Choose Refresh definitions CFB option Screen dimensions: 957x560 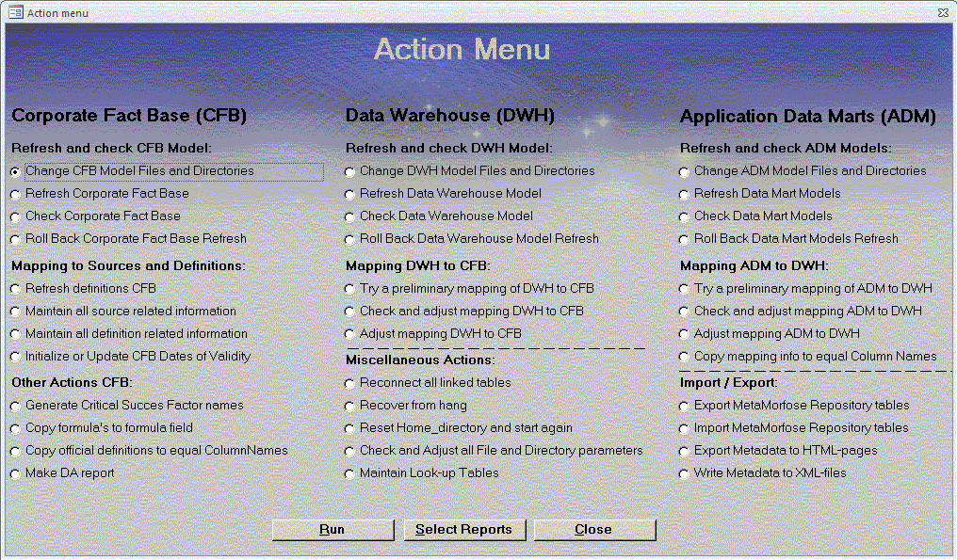pyautogui.click(x=15, y=289)
